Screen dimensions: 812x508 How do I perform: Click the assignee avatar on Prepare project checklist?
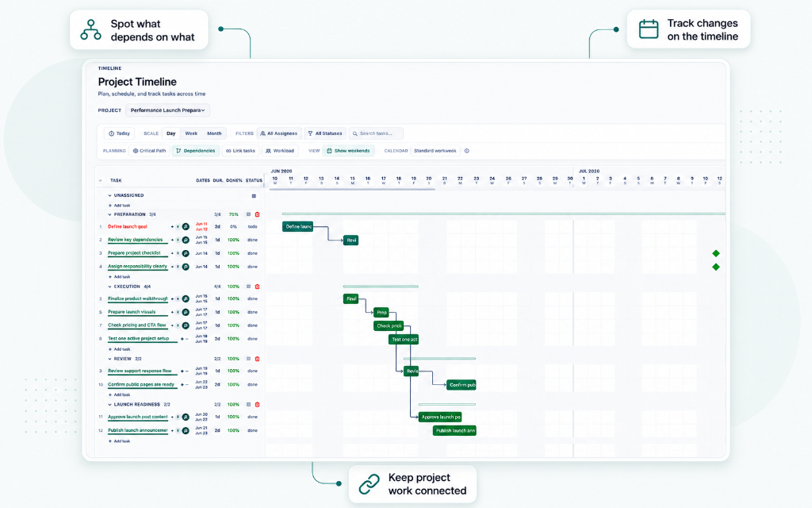click(x=186, y=253)
